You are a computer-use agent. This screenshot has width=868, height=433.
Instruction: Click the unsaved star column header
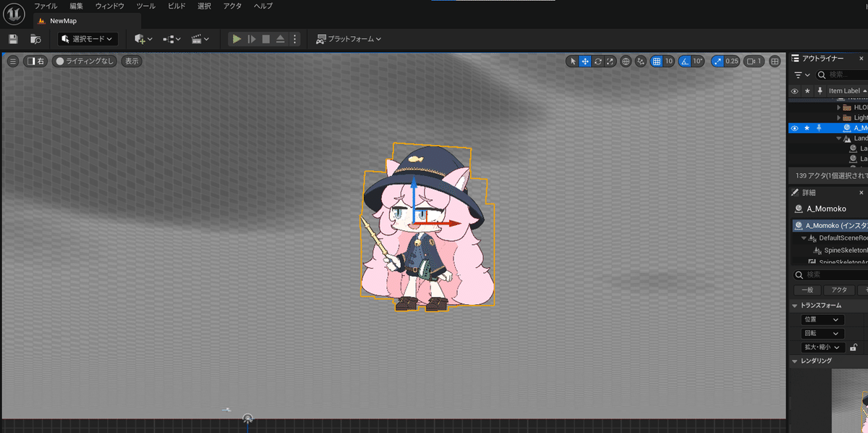[807, 91]
